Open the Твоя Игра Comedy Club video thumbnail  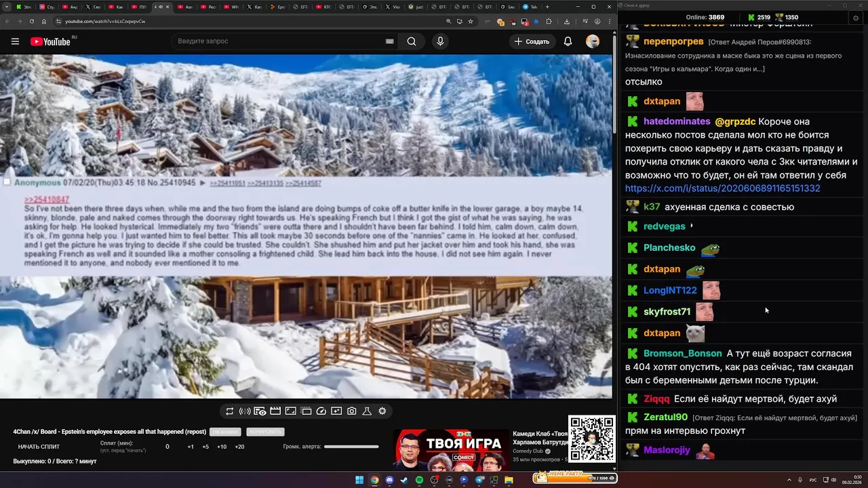tap(450, 450)
